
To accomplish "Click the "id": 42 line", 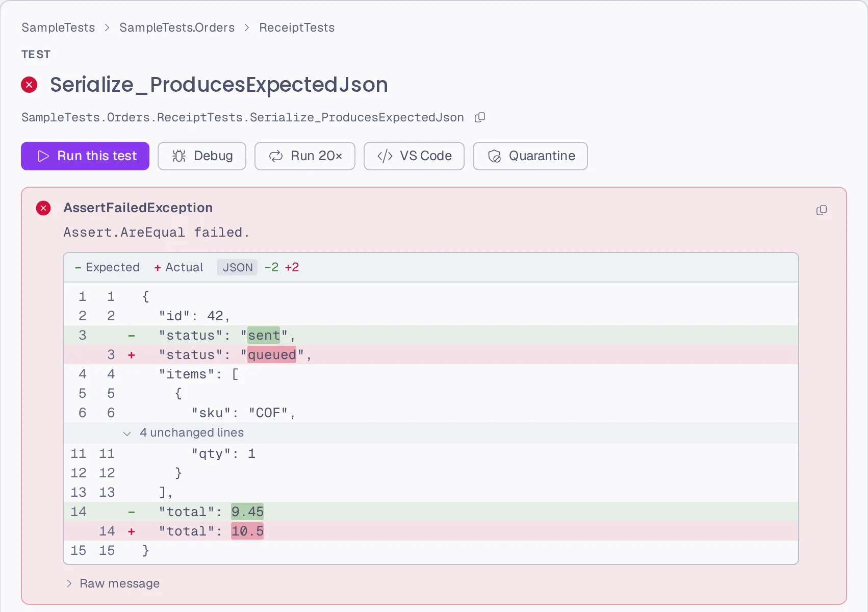I will pyautogui.click(x=431, y=316).
